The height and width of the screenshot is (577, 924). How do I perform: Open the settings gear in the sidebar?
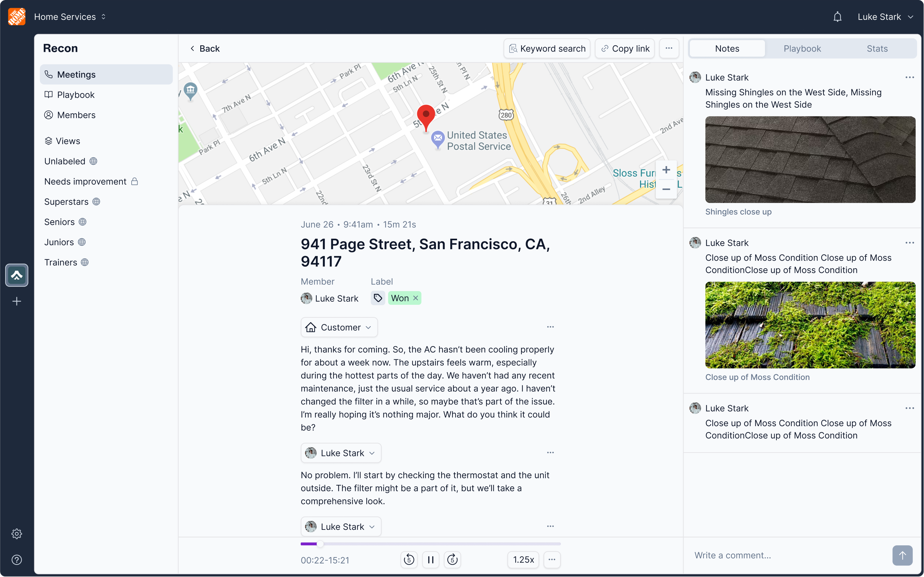(17, 534)
